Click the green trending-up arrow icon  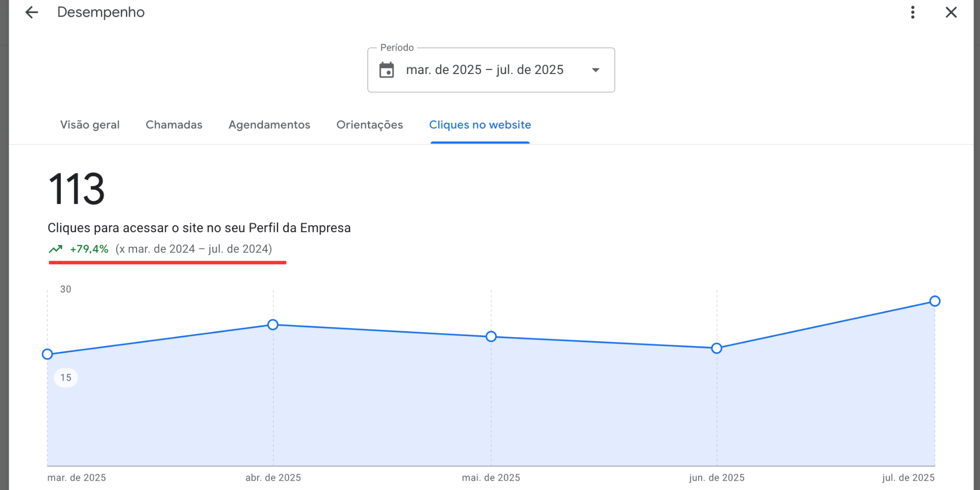[56, 249]
